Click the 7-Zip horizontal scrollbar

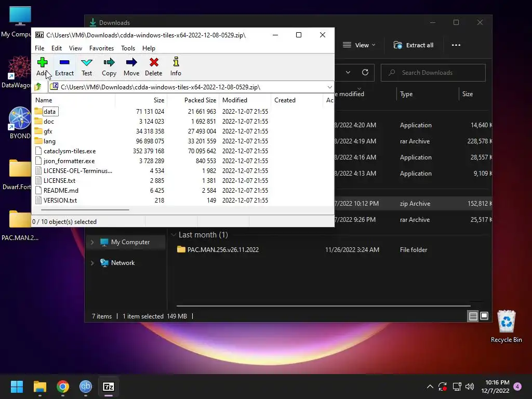(85, 210)
